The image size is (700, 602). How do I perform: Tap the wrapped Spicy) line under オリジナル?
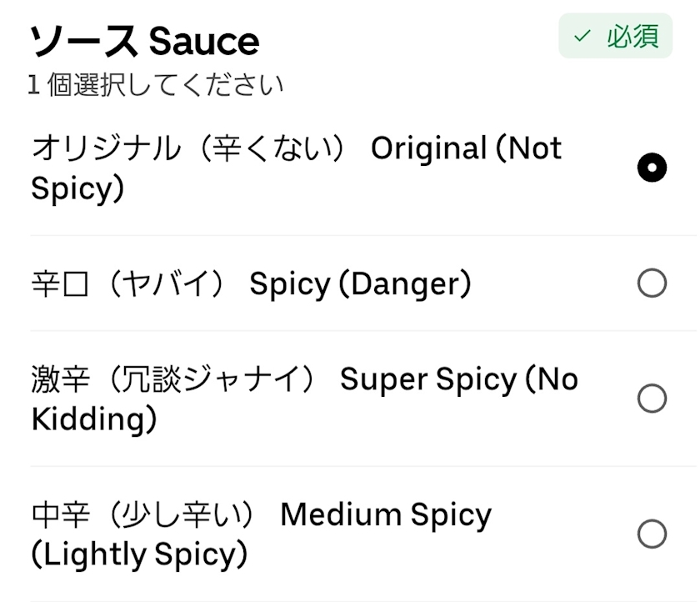pyautogui.click(x=77, y=189)
